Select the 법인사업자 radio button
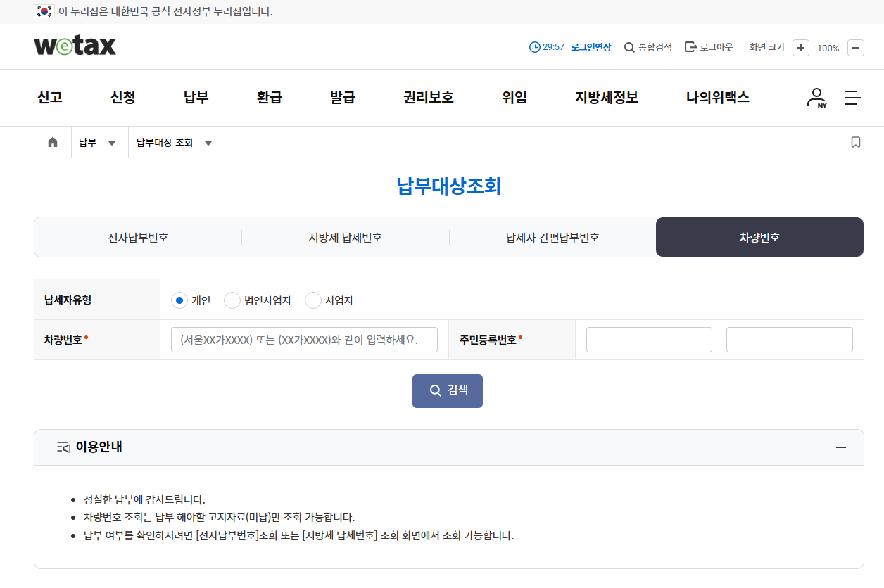884x588 pixels. tap(232, 300)
